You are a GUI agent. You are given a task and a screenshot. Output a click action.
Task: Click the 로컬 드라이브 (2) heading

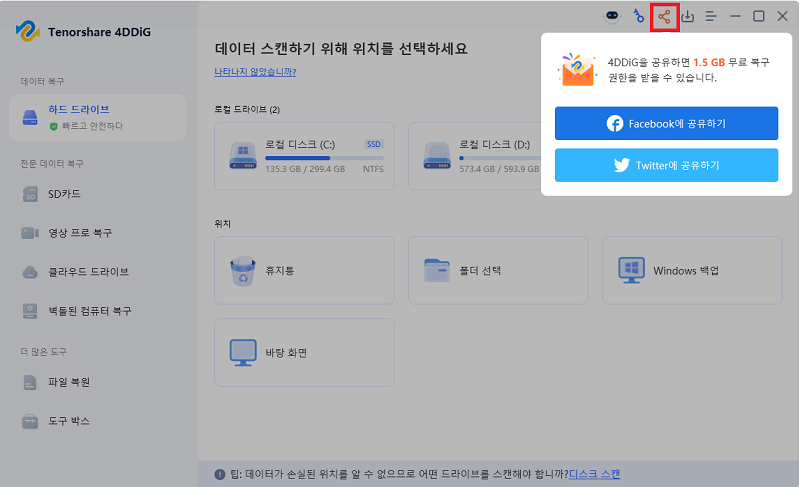tap(247, 110)
